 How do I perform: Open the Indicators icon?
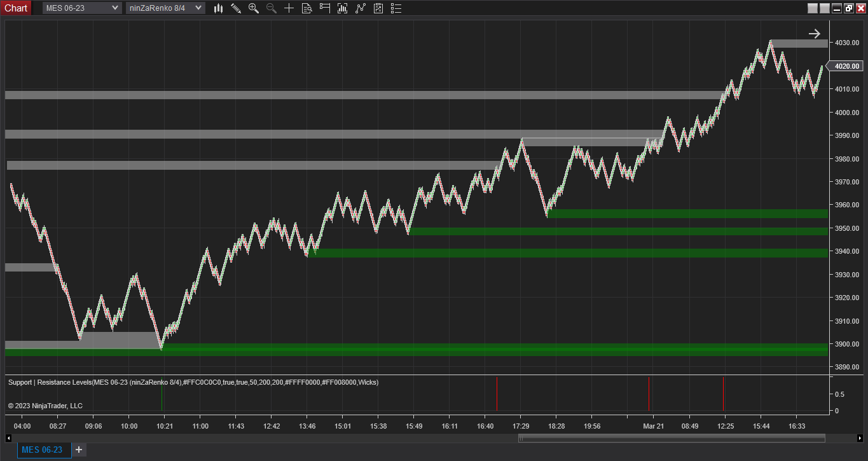coord(361,8)
